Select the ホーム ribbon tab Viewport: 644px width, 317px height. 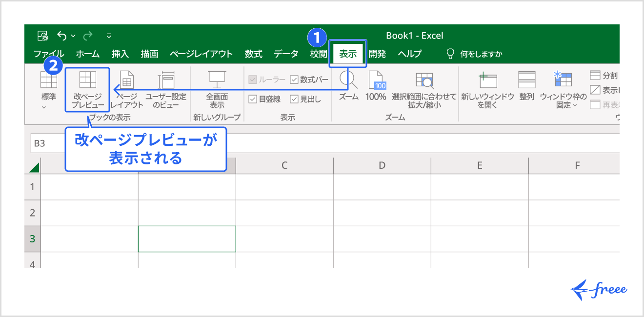click(88, 54)
